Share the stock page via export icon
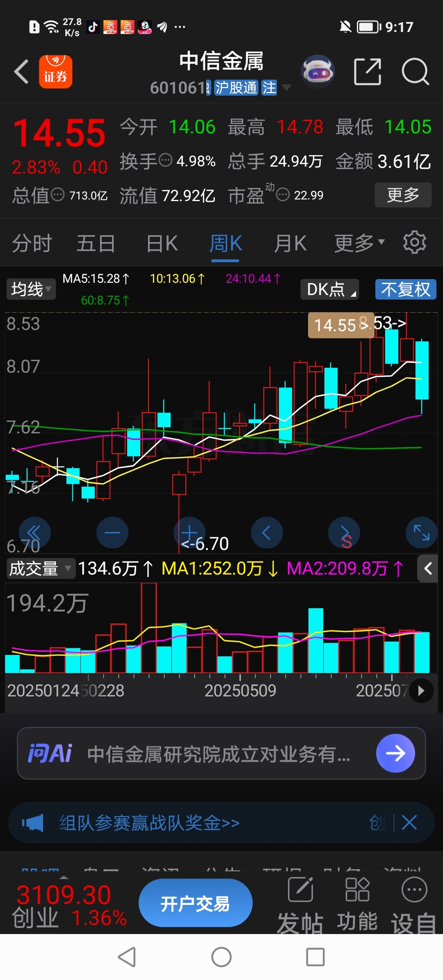 [x=368, y=72]
